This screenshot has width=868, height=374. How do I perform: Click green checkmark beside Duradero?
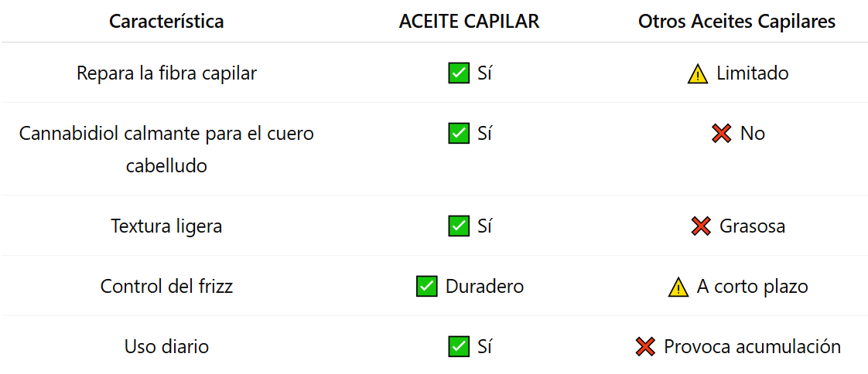(x=427, y=287)
